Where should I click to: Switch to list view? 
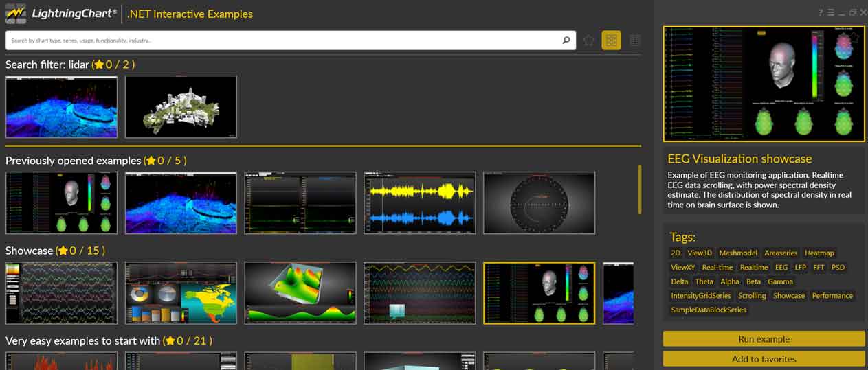tap(635, 41)
